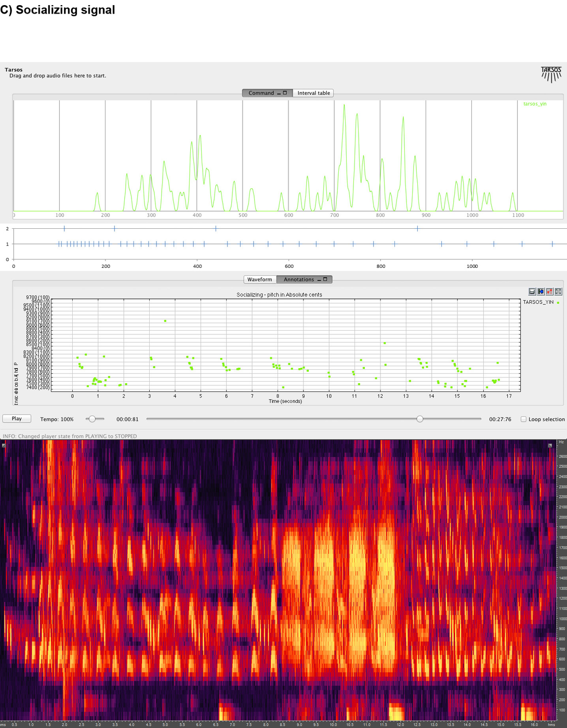
Task: Click the green TARSOS_YIN legend marker
Action: [558, 302]
